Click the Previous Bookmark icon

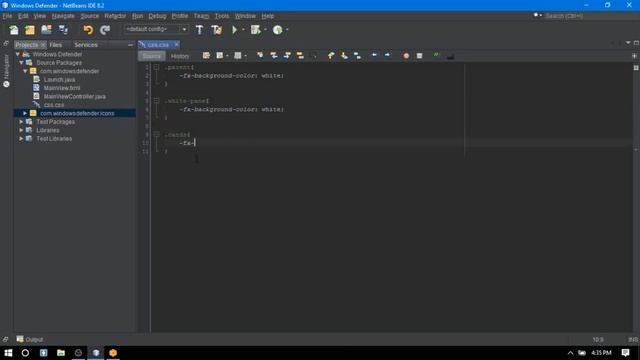(x=331, y=56)
